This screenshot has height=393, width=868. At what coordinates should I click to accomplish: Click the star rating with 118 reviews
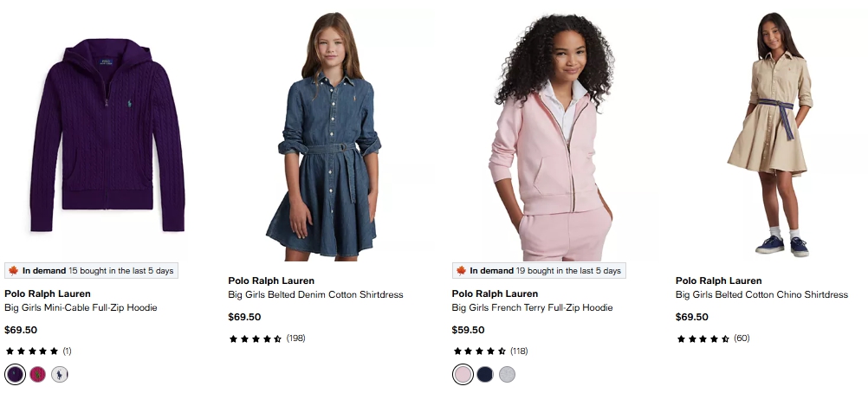coord(489,351)
